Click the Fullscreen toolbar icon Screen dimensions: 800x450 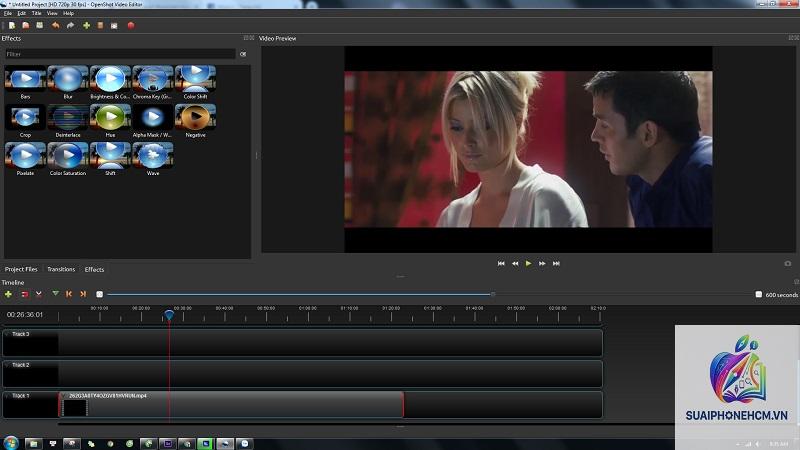(x=114, y=26)
